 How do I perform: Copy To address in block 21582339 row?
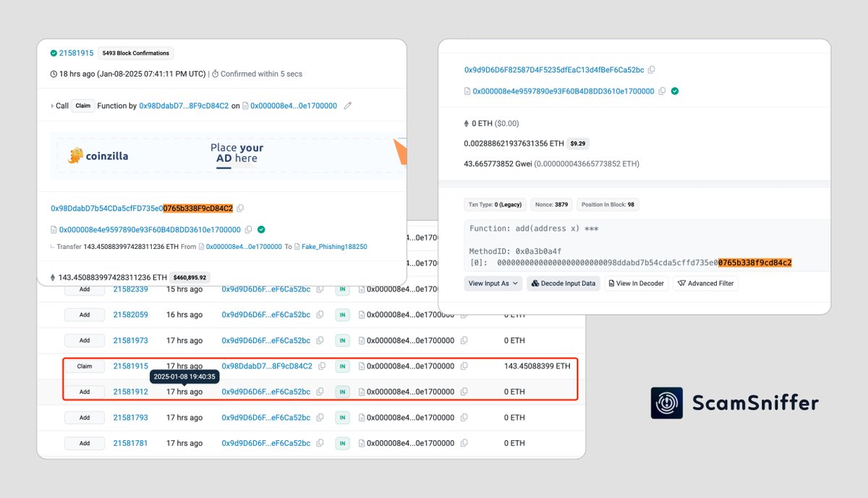pyautogui.click(x=464, y=289)
